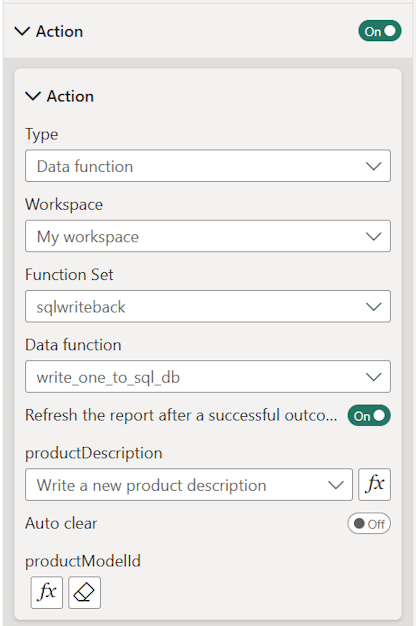The image size is (416, 626).
Task: Click the chevron arrow in Data function field
Action: (374, 377)
